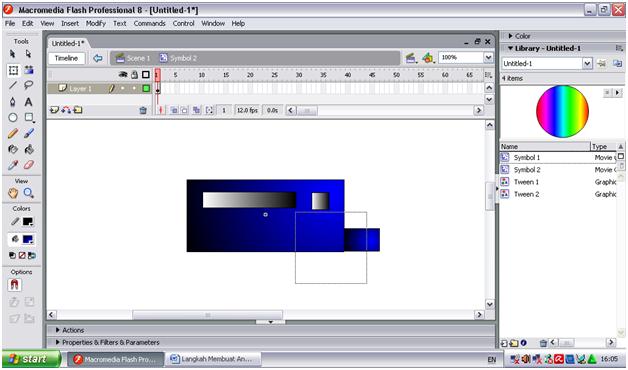
Task: Click the Windows start button
Action: tap(32, 359)
